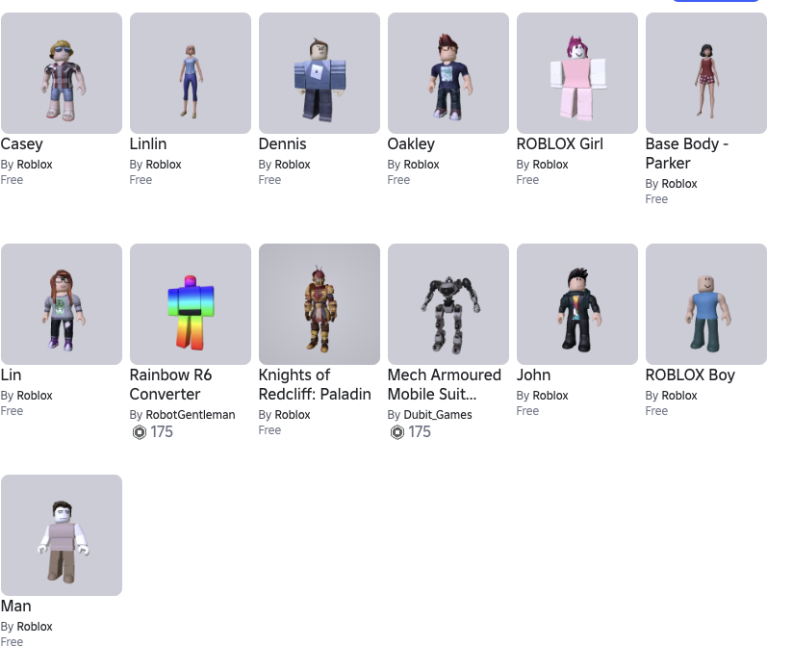Click the Free label under Oakley
793x672 pixels.
click(x=399, y=180)
